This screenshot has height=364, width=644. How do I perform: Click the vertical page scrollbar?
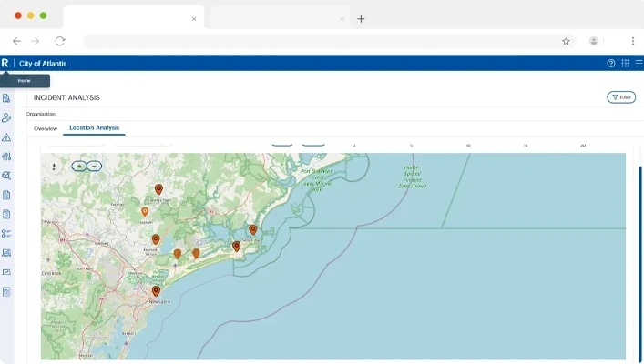click(639, 263)
